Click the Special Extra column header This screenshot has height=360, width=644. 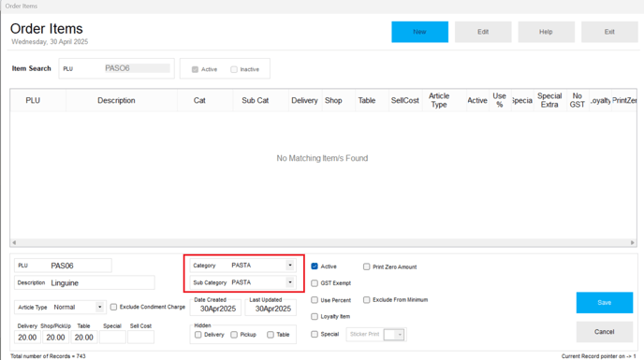click(549, 101)
